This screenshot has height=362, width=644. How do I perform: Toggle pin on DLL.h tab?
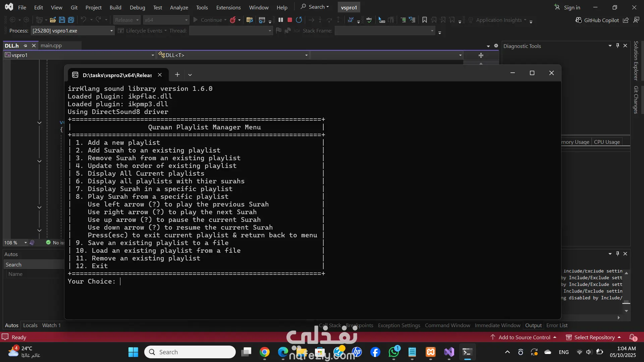[x=25, y=46]
